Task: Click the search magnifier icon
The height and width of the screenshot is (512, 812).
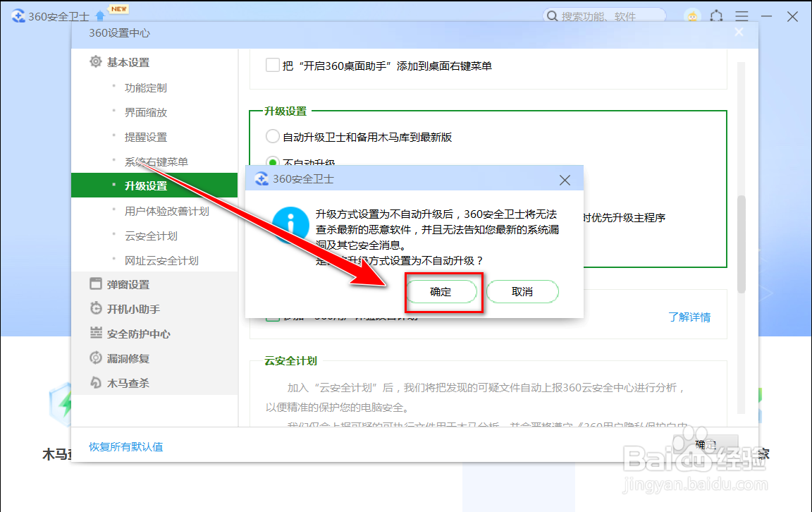Action: [553, 16]
